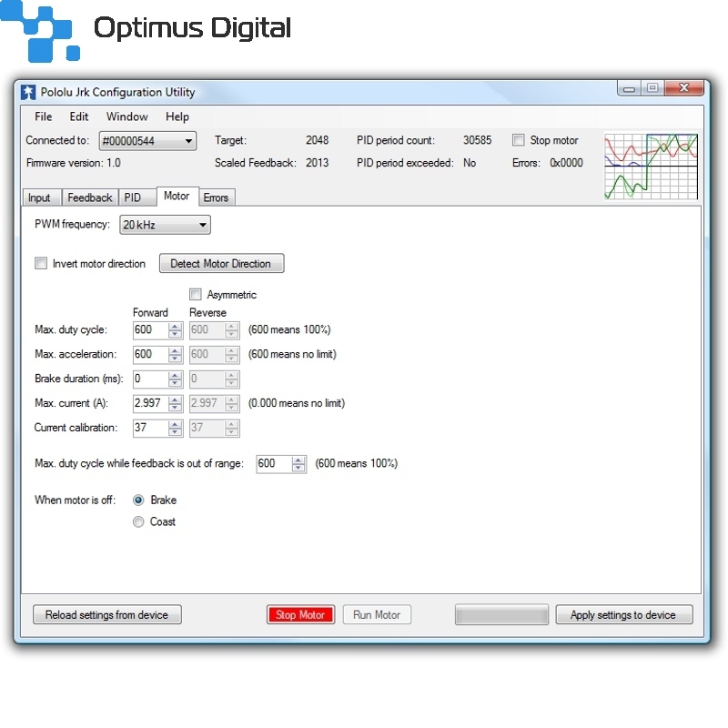Increase forward Brake duration value
The width and height of the screenshot is (728, 728).
175,375
